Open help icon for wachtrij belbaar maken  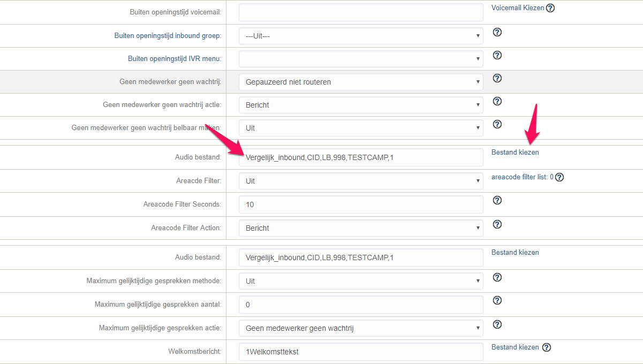click(497, 124)
